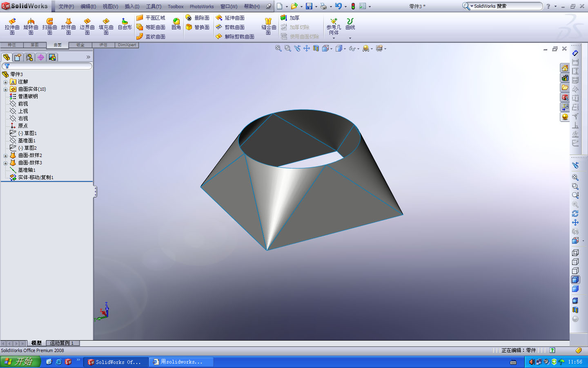
Task: Select the 旋转曲面 revolved surface tool
Action: click(x=31, y=27)
